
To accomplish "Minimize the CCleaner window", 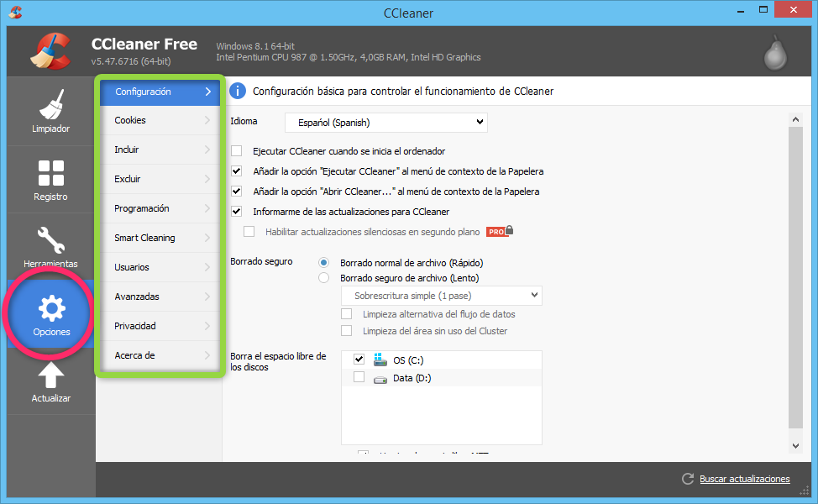I will (740, 10).
